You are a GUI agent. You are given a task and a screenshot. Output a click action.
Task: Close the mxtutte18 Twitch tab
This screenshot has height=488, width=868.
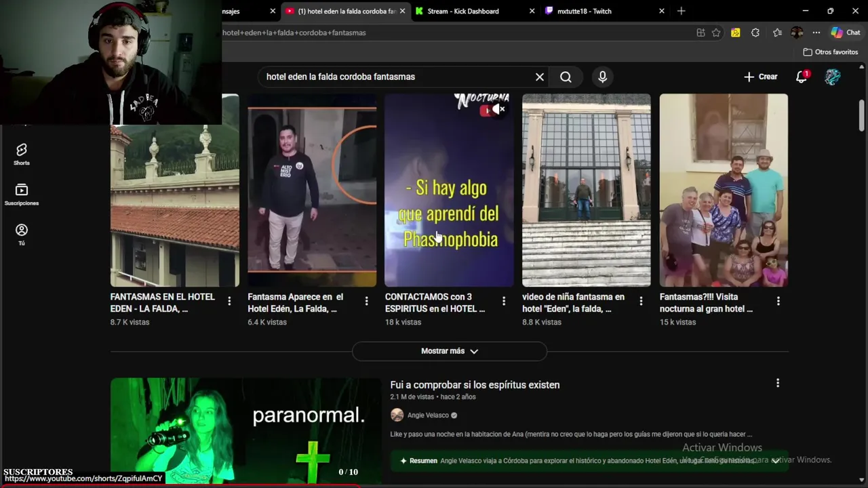click(x=662, y=11)
